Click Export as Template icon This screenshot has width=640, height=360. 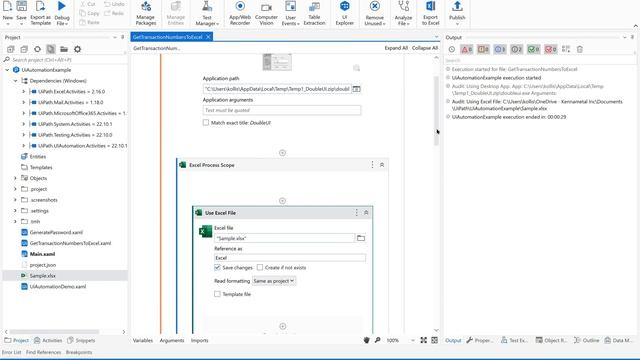[x=40, y=7]
